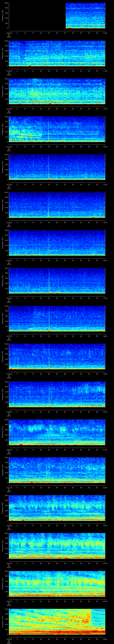Click the '11:00' end time label
The width and height of the screenshot is (114, 644).
tap(105, 71)
